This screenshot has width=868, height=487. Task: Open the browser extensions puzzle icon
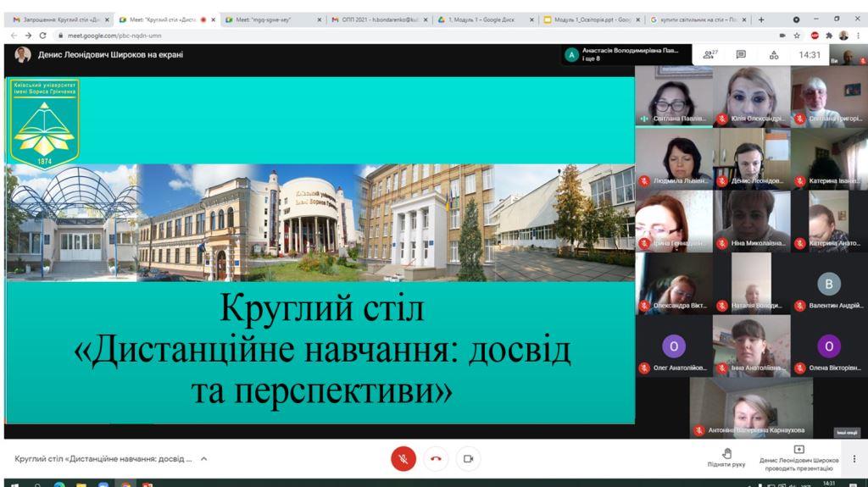pyautogui.click(x=828, y=35)
